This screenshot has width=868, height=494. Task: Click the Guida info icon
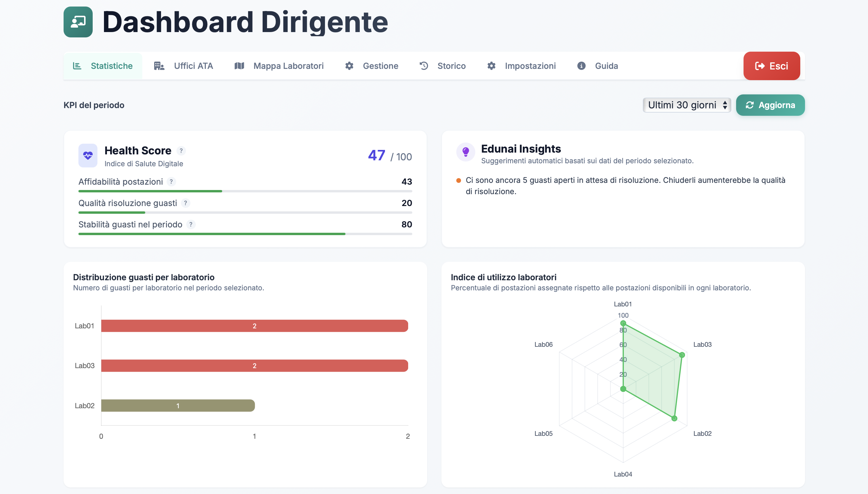[x=582, y=66]
